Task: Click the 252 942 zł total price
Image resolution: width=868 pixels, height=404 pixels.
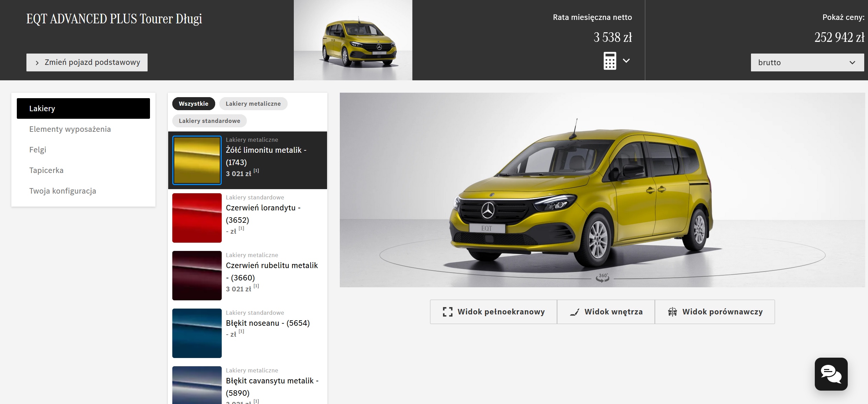Action: 840,37
